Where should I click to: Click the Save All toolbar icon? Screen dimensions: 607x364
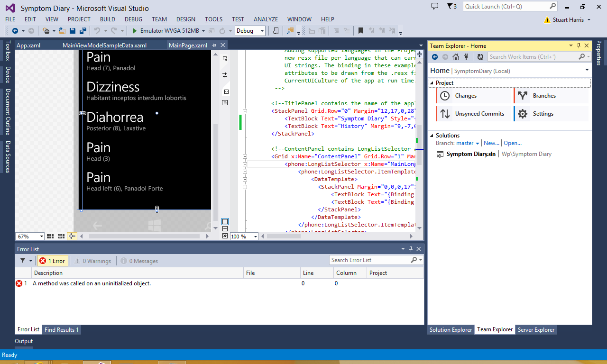(83, 31)
